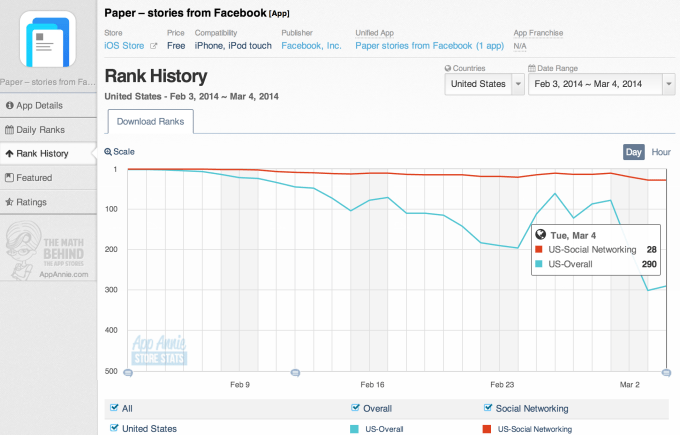Click the external link icon beside iOS Store
The height and width of the screenshot is (435, 680).
[x=153, y=46]
